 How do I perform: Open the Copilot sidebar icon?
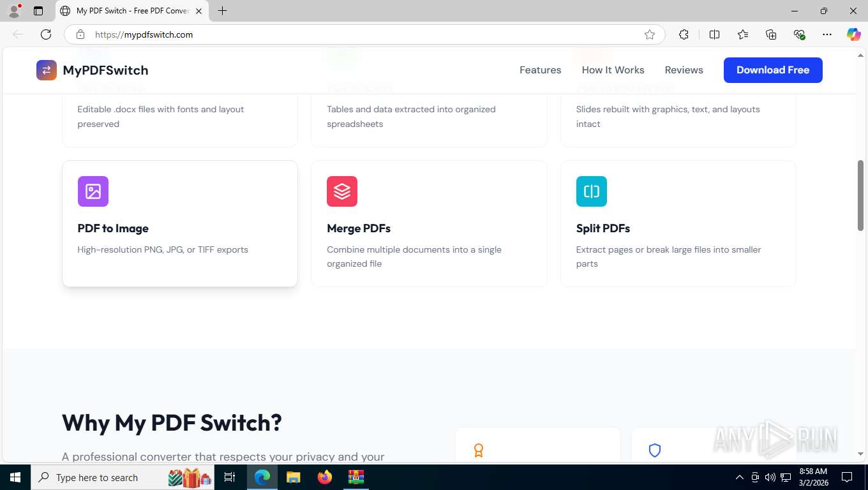coord(853,34)
